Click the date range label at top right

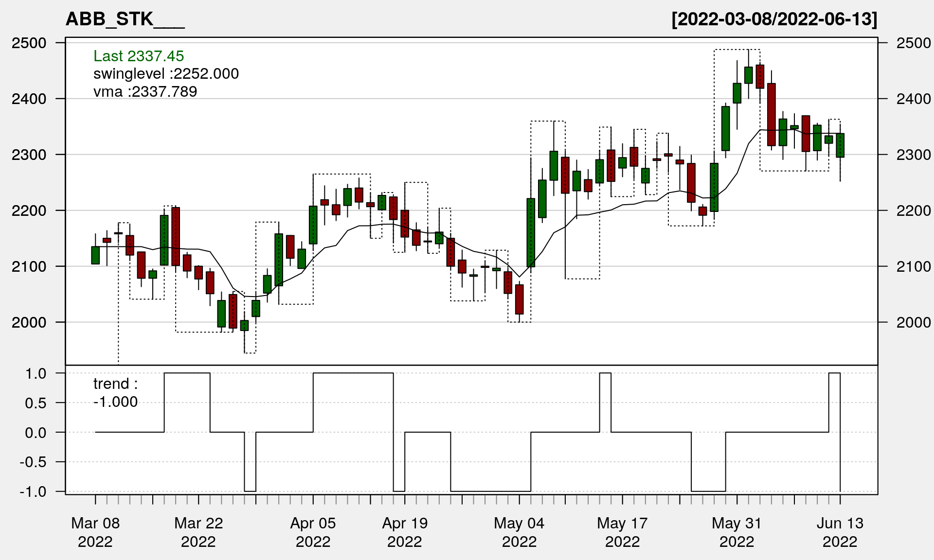[x=774, y=19]
